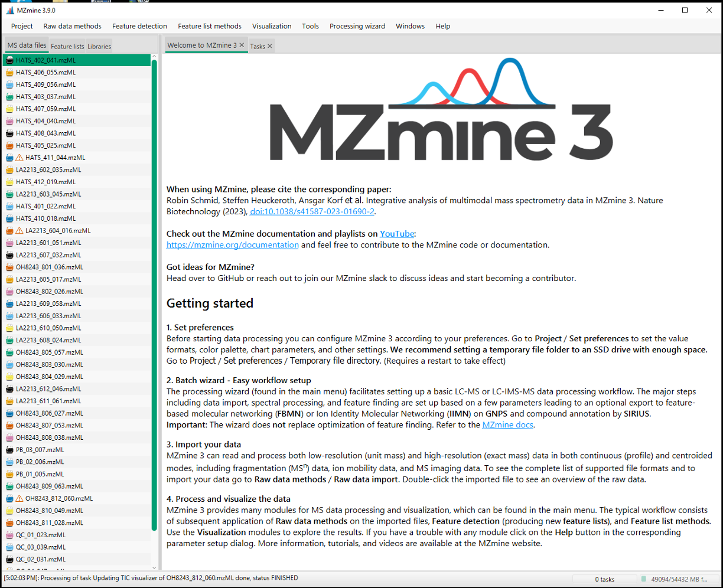Select the Welcome to MZmine 3 tab
The width and height of the screenshot is (723, 588).
(x=202, y=45)
